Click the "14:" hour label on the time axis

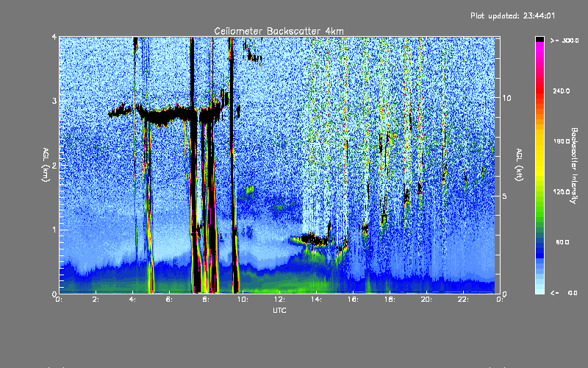click(x=317, y=300)
